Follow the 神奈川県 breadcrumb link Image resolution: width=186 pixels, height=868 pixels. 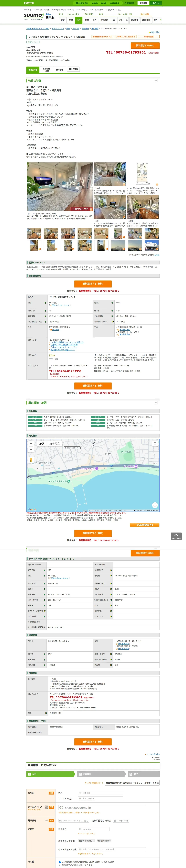pos(76,29)
